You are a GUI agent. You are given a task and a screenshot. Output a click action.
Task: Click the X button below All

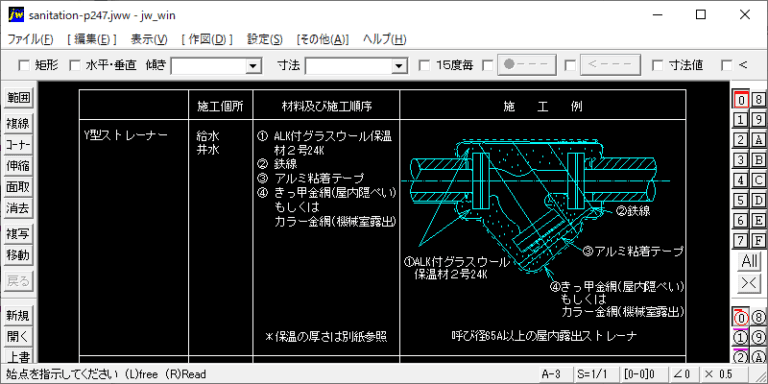point(749,284)
